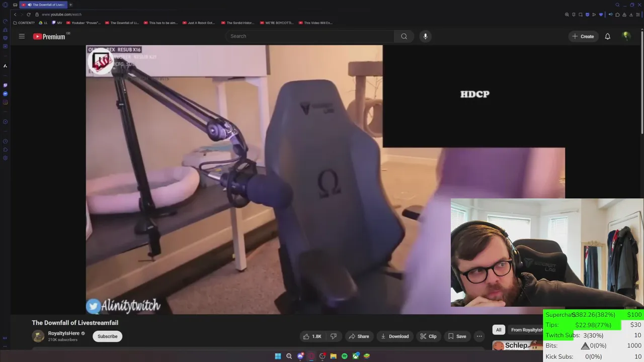
Task: Add page to bookmarks heart icon
Action: click(x=601, y=15)
